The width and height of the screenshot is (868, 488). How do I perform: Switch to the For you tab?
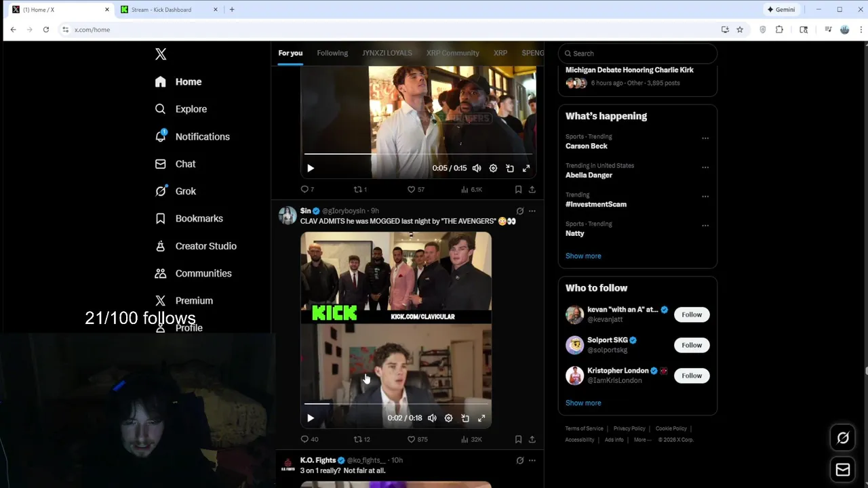pos(290,53)
